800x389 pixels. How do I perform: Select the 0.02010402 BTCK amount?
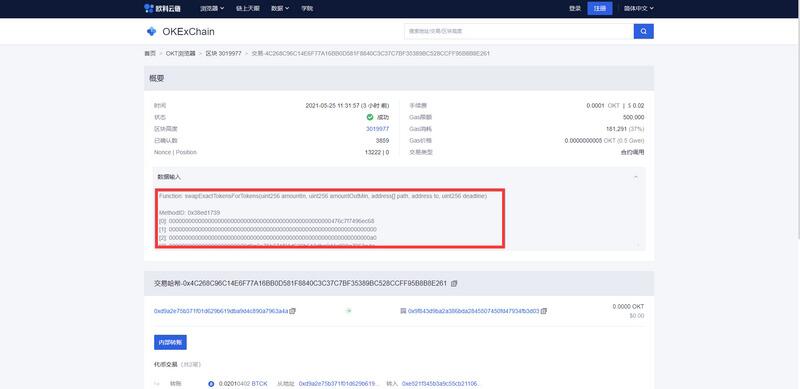click(243, 383)
